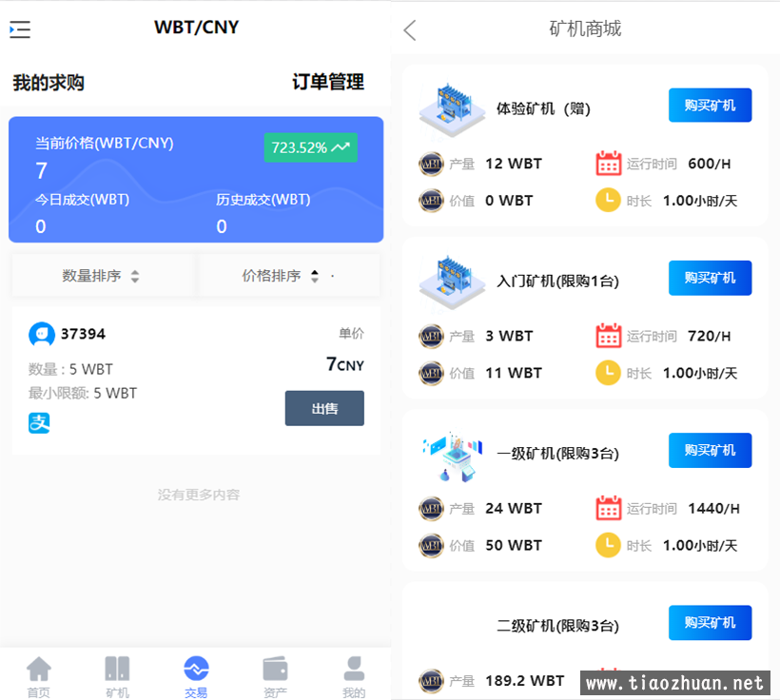The image size is (780, 700).
Task: Buy 一级矿机 with 购买矿机 button
Action: (710, 450)
